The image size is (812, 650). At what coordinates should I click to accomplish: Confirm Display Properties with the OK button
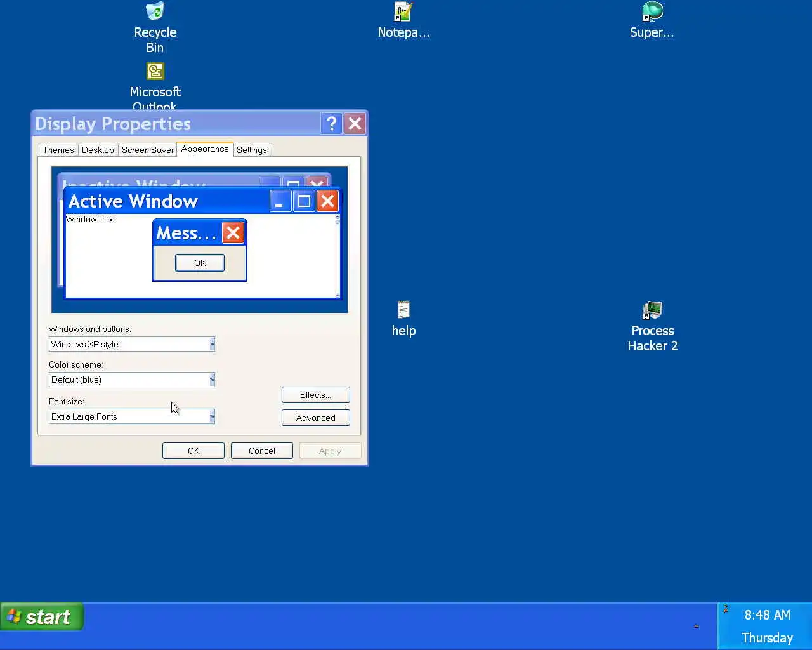(x=193, y=451)
